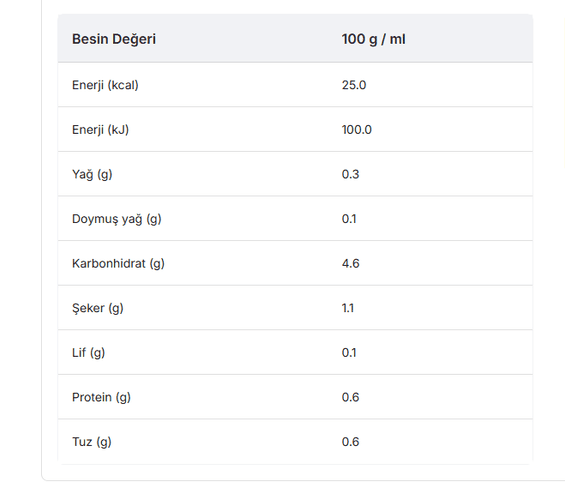The width and height of the screenshot is (565, 494).
Task: Click the Lif 0.1 value
Action: [x=349, y=353]
